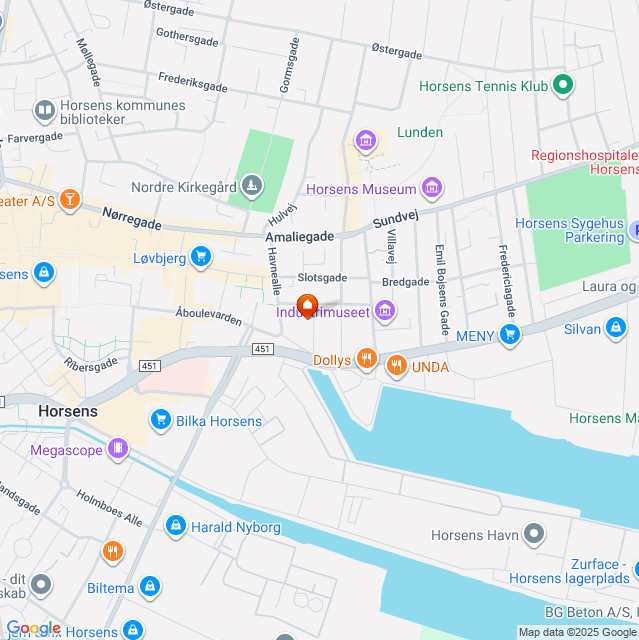Click the Bilka Horsens cart icon

161,420
